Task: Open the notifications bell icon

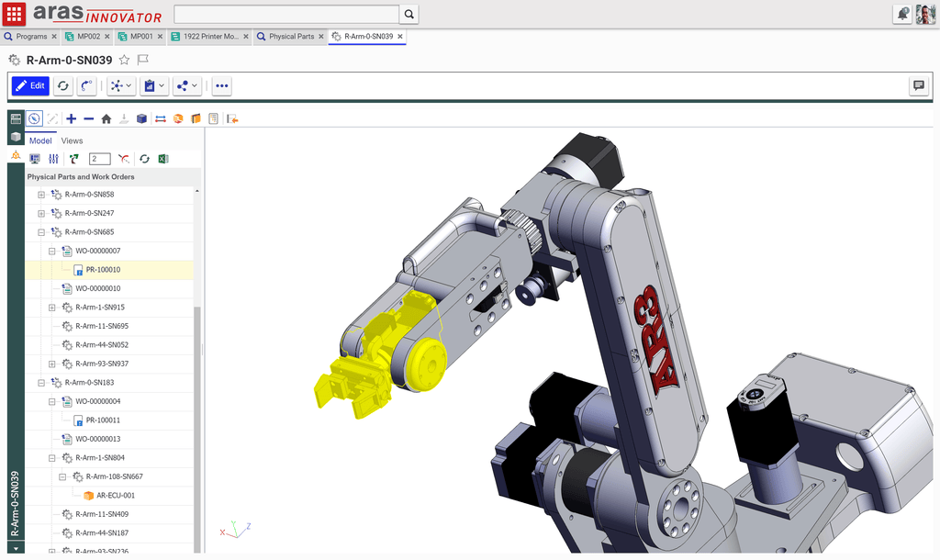Action: [902, 14]
